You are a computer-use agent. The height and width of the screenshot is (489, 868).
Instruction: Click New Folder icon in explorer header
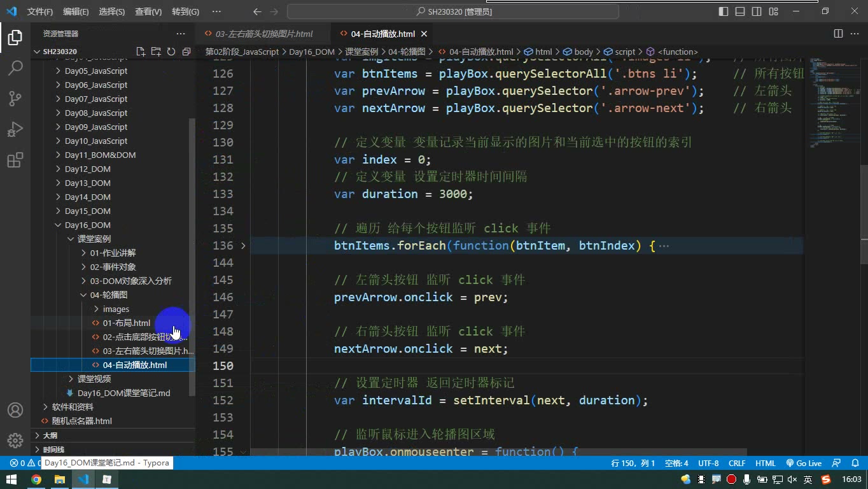coord(156,52)
